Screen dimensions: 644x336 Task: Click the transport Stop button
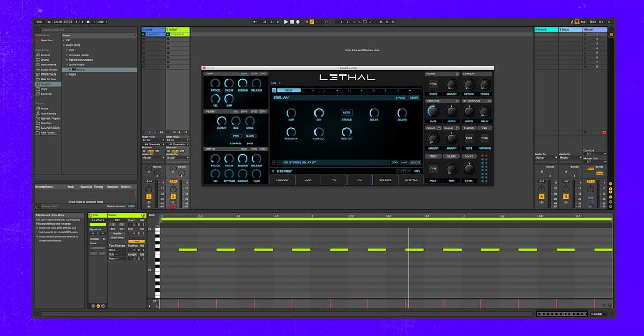291,21
